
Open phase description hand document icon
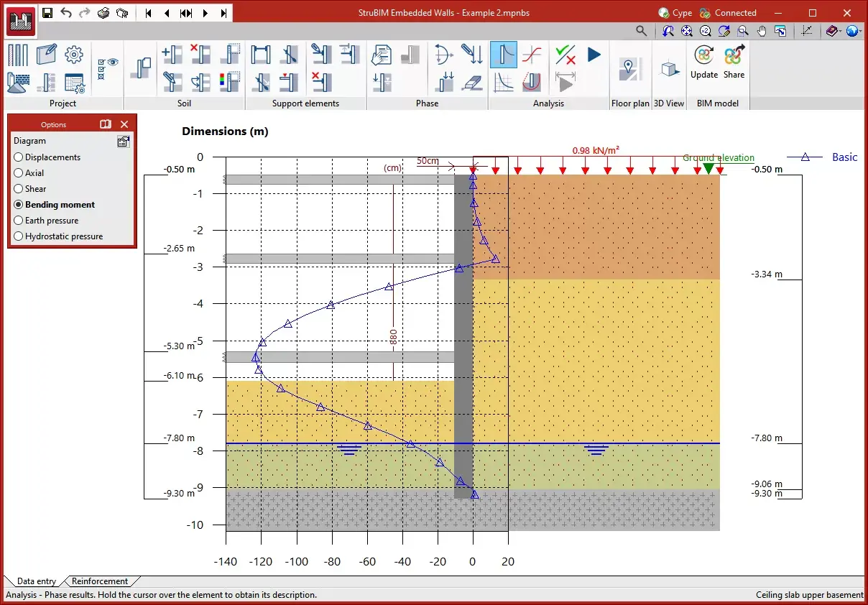(x=382, y=55)
